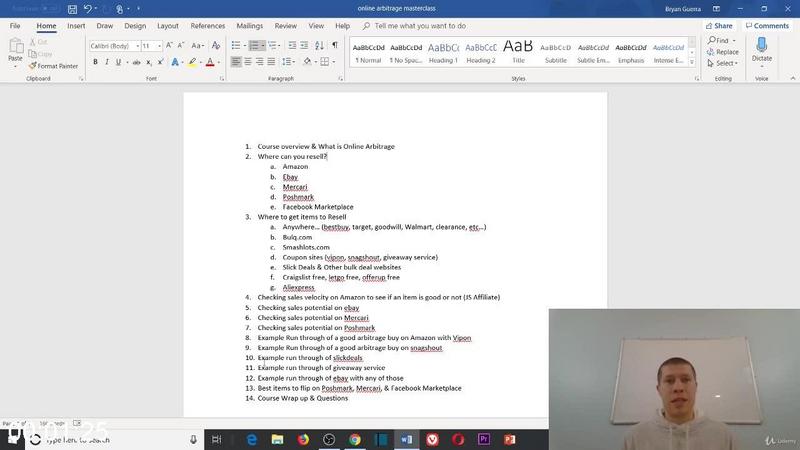Click the Replace icon
This screenshot has width=800, height=450.
pos(723,52)
